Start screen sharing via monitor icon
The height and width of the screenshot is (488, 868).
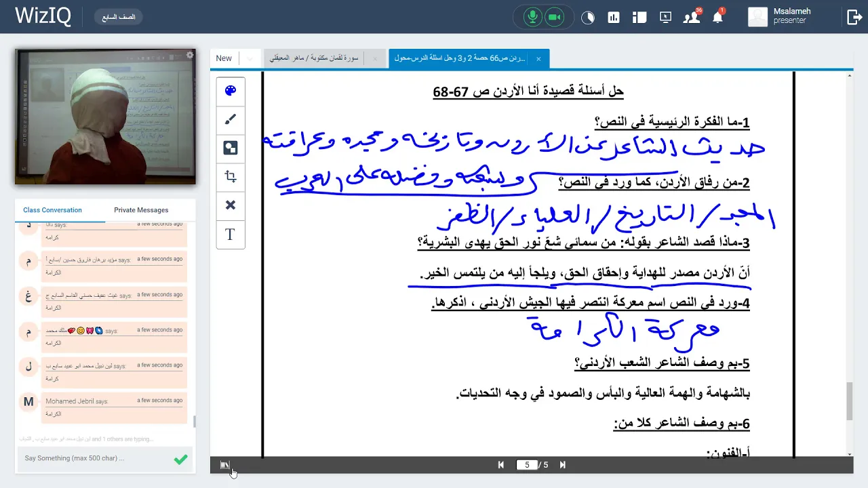pyautogui.click(x=665, y=18)
